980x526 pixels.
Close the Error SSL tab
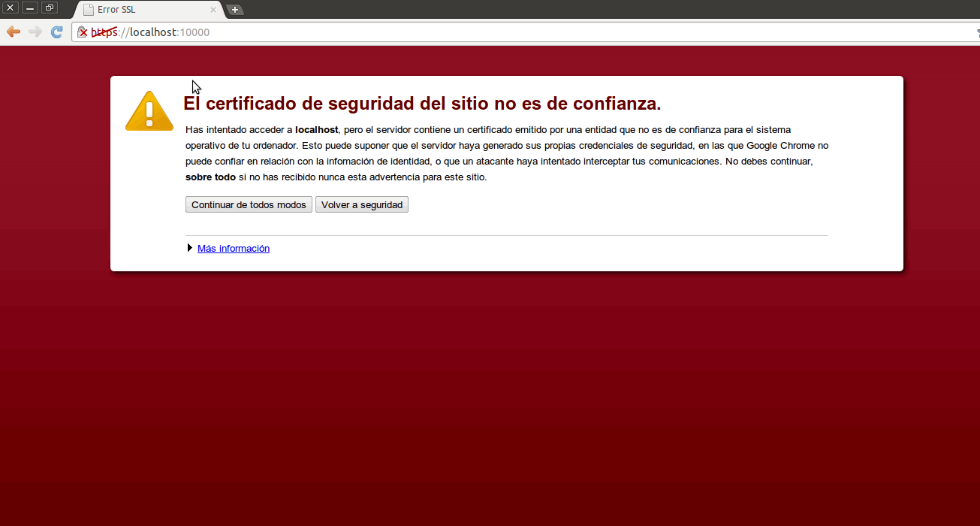213,10
